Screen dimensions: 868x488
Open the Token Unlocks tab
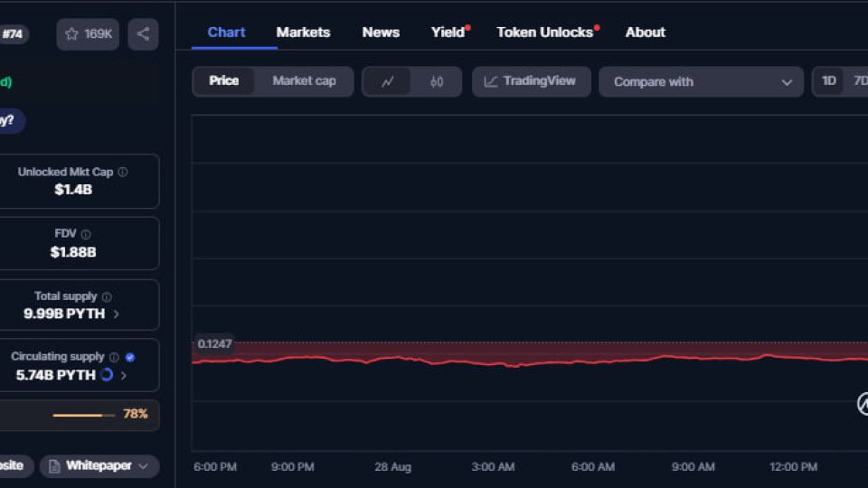coord(544,33)
